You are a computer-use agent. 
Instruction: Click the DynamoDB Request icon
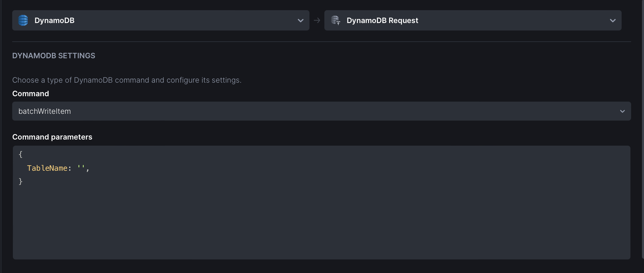tap(336, 20)
